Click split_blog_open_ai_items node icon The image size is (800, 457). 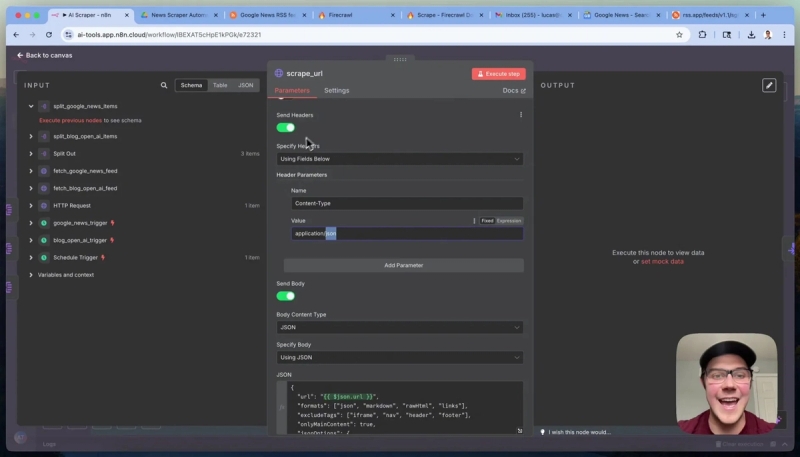pos(44,136)
